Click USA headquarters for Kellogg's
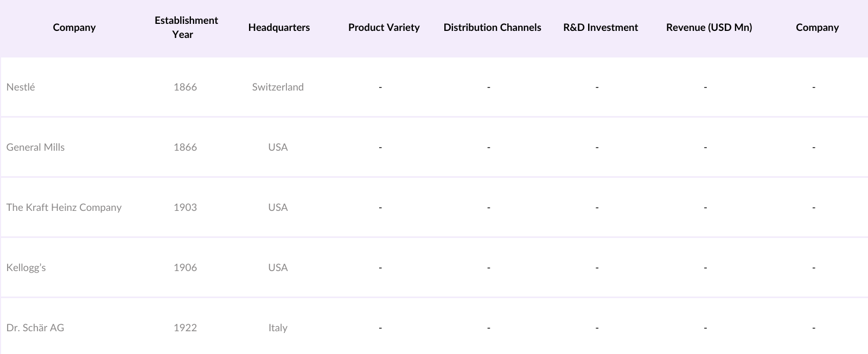Viewport: 868px width, 354px height. pos(278,267)
